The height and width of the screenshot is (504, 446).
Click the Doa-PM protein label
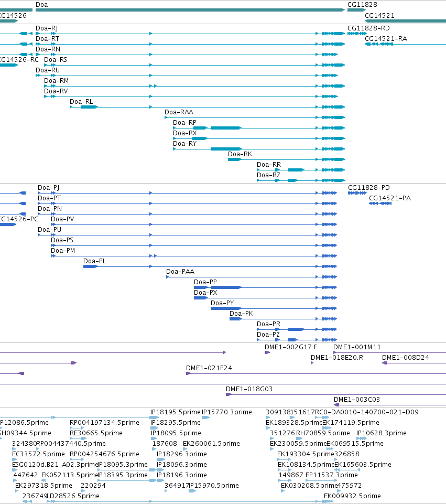coord(62,251)
